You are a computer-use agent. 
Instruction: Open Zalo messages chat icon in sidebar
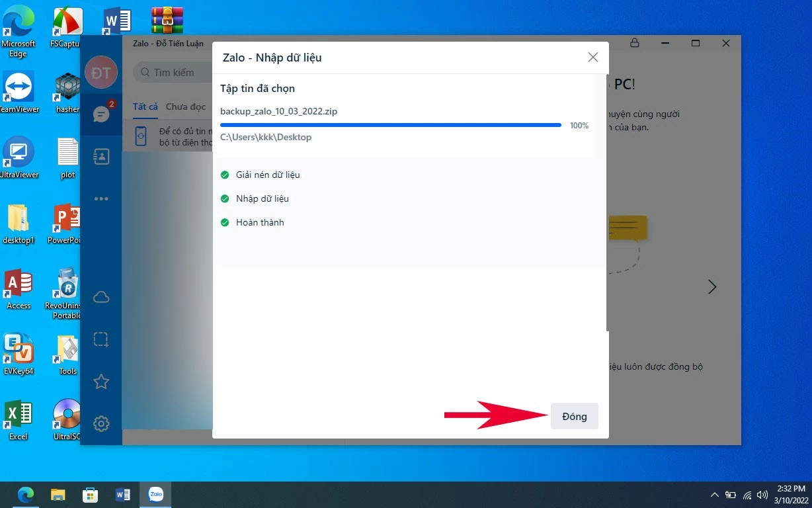[x=101, y=114]
